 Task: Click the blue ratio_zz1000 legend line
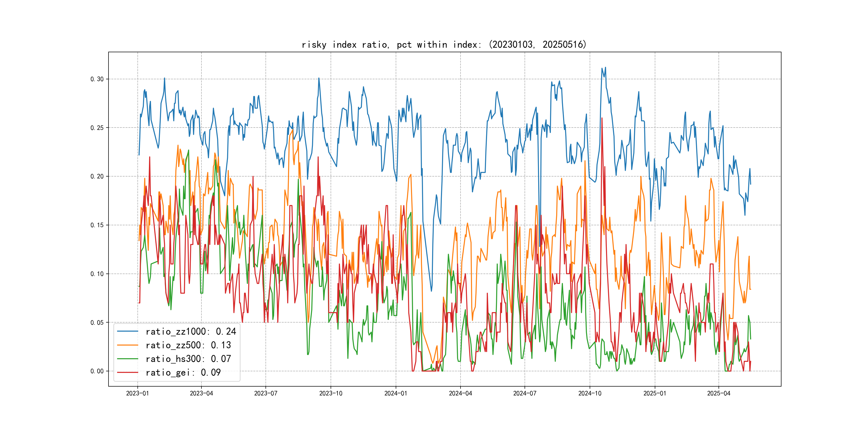tap(127, 331)
